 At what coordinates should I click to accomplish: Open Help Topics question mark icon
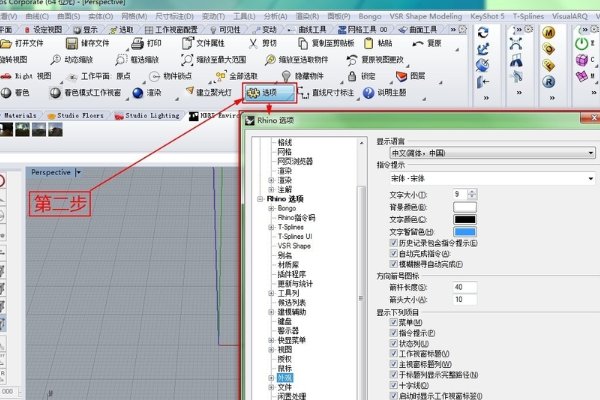368,93
